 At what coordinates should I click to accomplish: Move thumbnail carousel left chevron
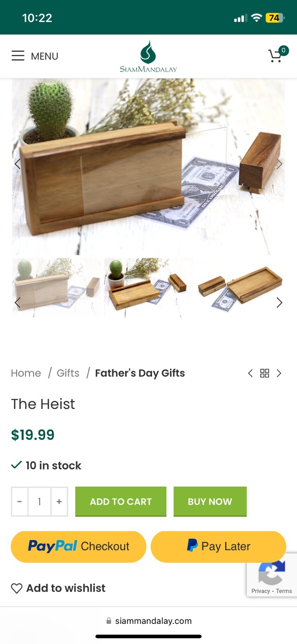coord(17,303)
